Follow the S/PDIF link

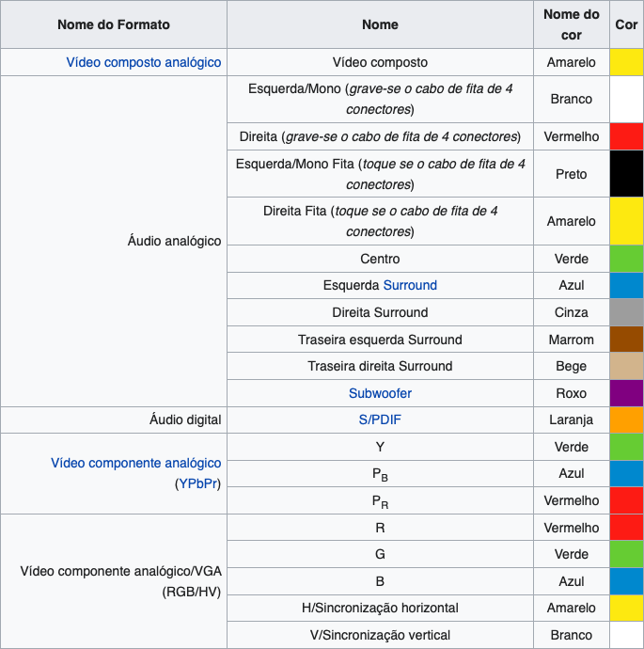[x=380, y=419]
